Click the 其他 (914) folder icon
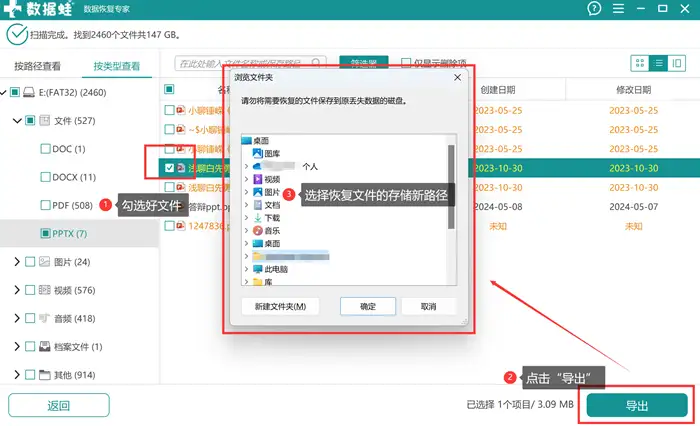The image size is (700, 426). (44, 375)
